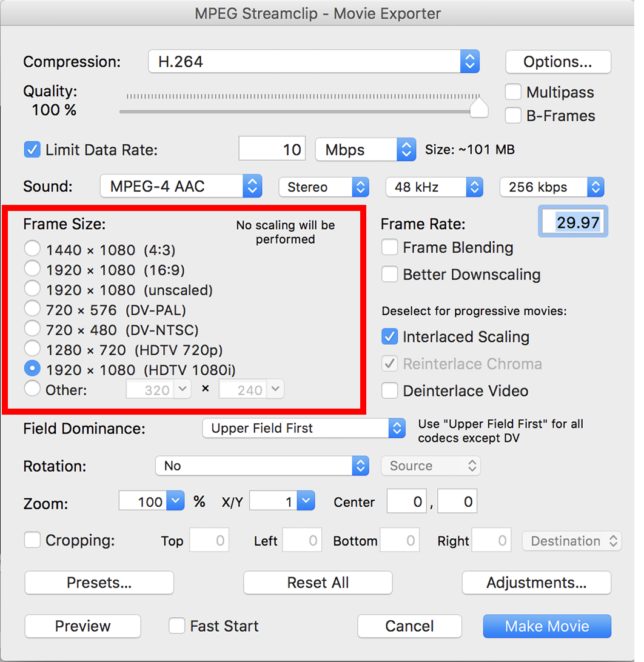This screenshot has height=662, width=644.
Task: Open the 256 kbps audio bitrate dropdown
Action: (552, 187)
